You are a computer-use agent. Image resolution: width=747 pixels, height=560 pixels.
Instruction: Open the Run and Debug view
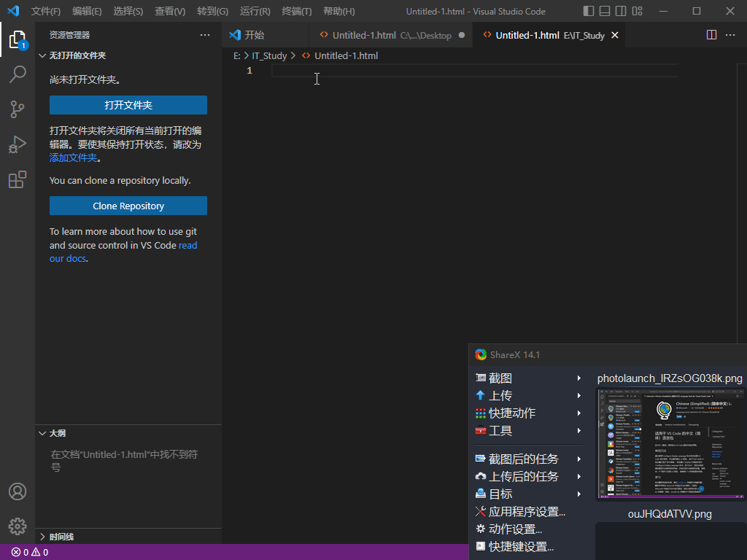pyautogui.click(x=18, y=145)
